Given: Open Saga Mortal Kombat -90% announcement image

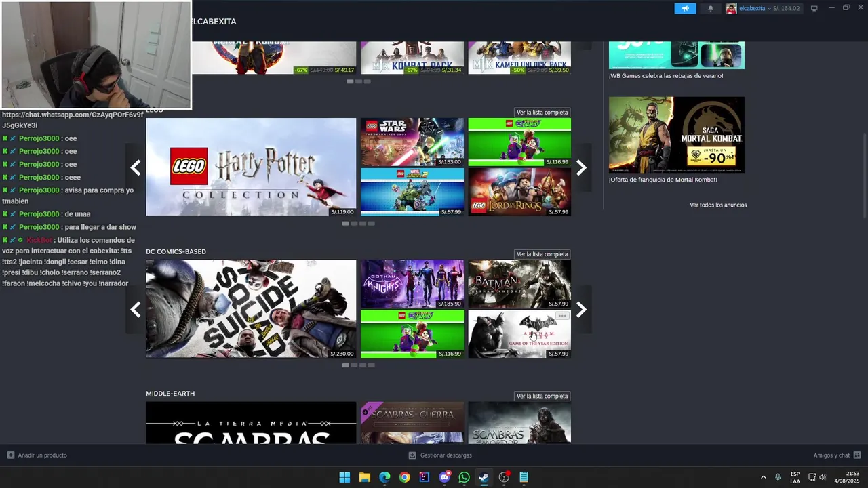Looking at the screenshot, I should coord(676,135).
